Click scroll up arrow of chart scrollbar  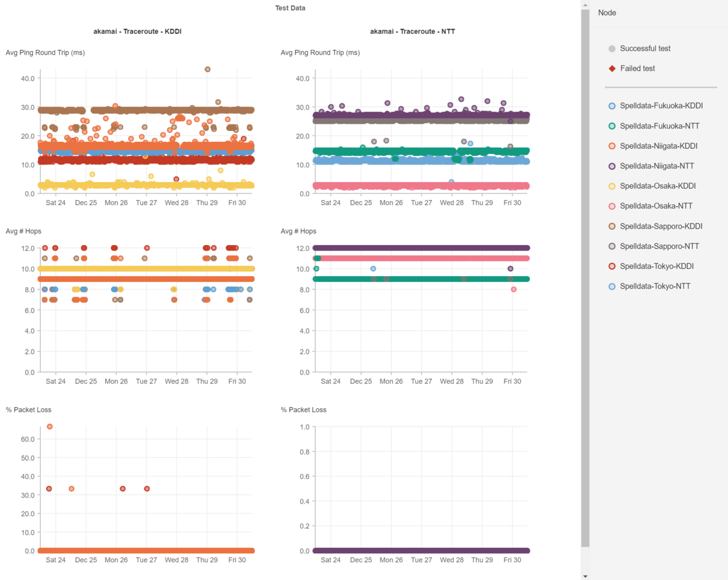point(585,5)
